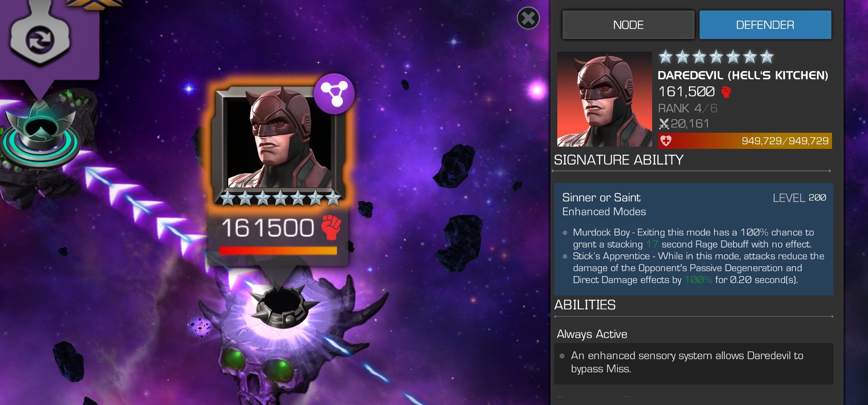Click the crossed swords attack rating icon
868x405 pixels.
(664, 124)
